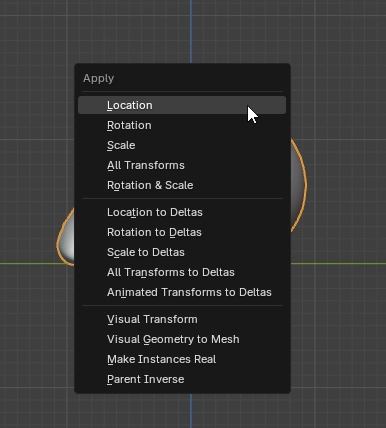Choose the Parent Inverse entry
Image resolution: width=386 pixels, height=428 pixels.
(x=182, y=379)
